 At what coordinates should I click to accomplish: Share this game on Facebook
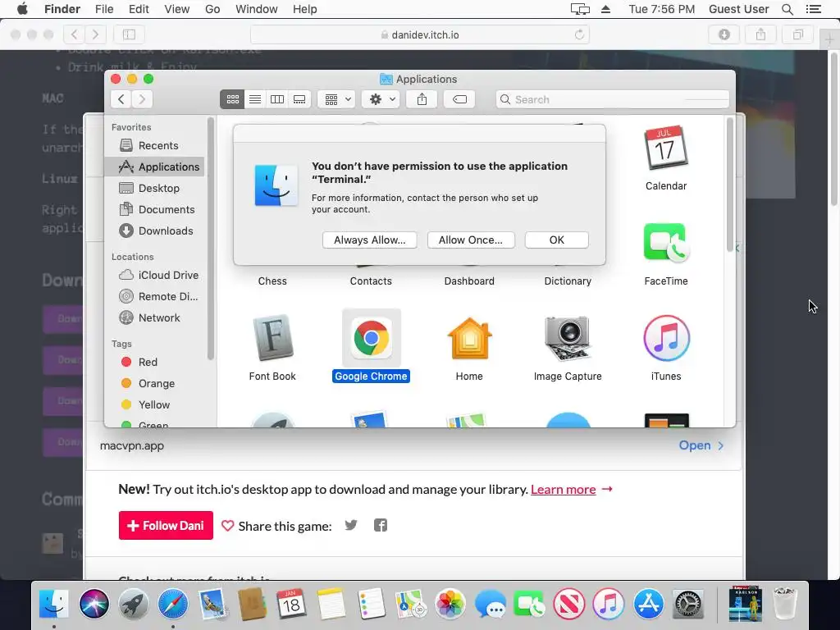tap(381, 526)
